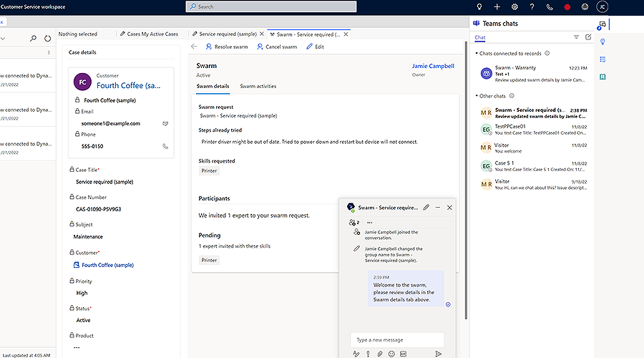The height and width of the screenshot is (358, 644).
Task: Open Fourth Coffee (sa... customer heading link
Action: coord(129,85)
